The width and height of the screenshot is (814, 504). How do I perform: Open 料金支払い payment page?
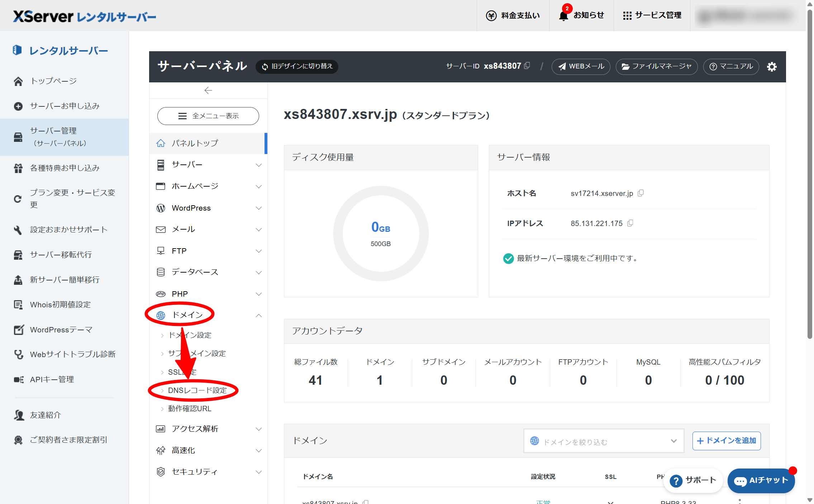pyautogui.click(x=513, y=15)
